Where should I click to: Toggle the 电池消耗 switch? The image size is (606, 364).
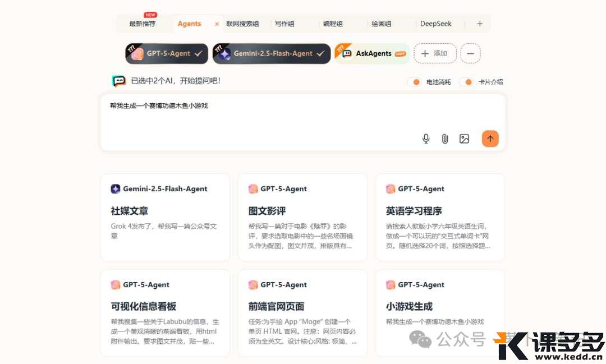[x=414, y=82]
